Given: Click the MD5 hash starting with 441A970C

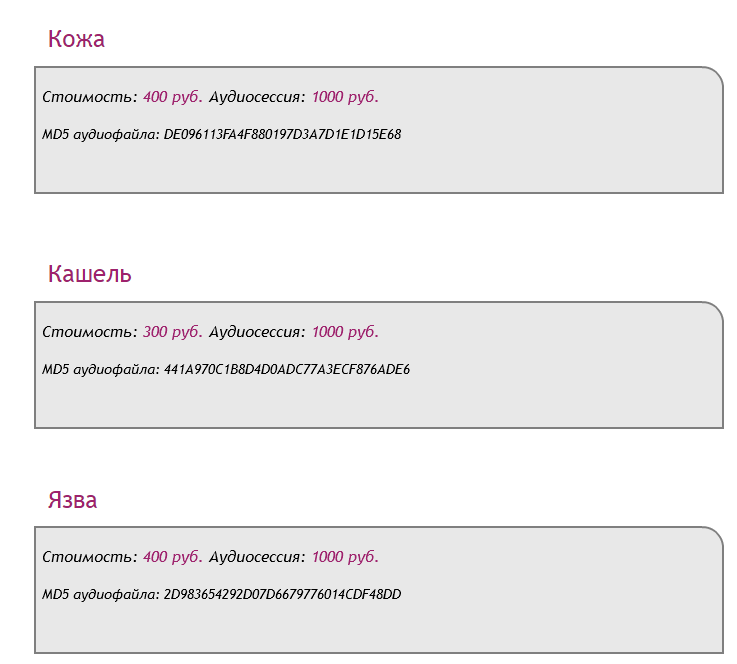Looking at the screenshot, I should pos(286,369).
